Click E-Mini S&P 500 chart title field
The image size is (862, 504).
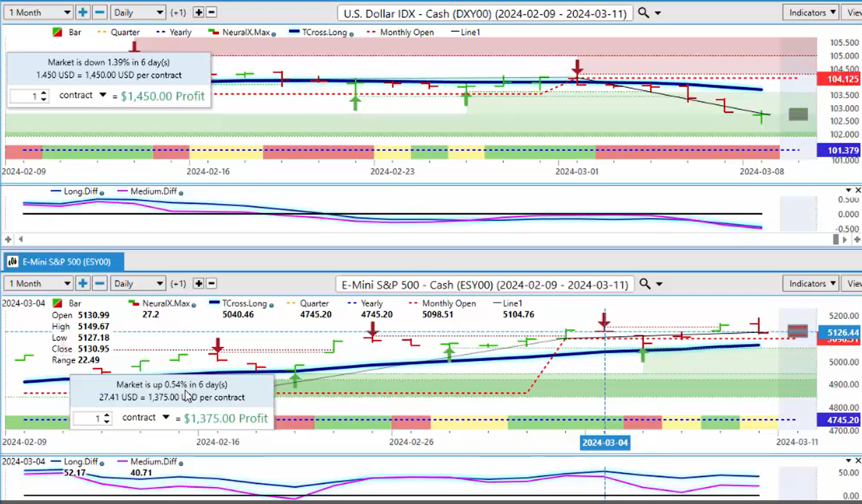(x=484, y=284)
